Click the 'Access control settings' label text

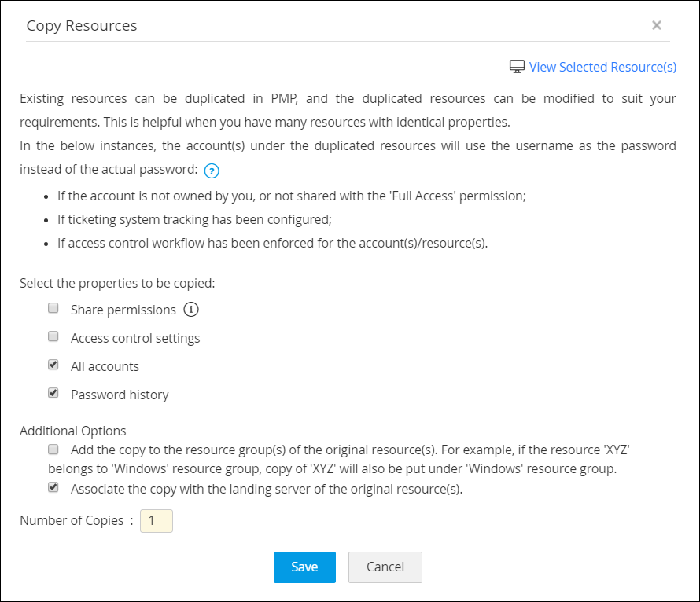tap(135, 338)
